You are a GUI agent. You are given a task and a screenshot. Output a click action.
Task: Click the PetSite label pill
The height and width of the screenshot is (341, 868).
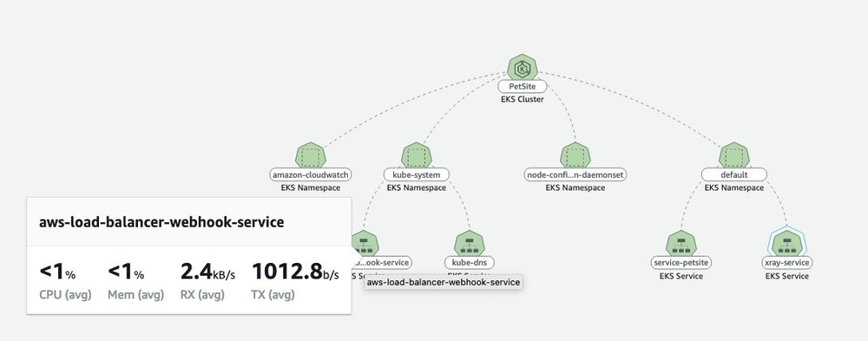(522, 87)
